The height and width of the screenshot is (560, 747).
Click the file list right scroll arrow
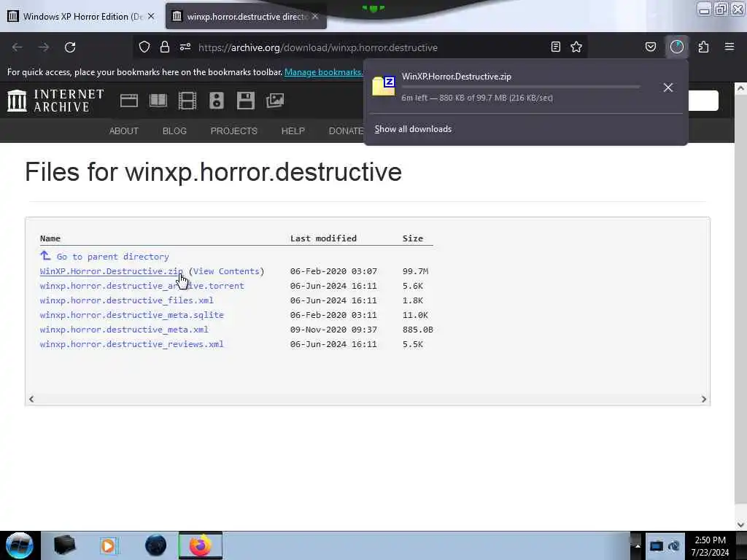[x=704, y=399]
